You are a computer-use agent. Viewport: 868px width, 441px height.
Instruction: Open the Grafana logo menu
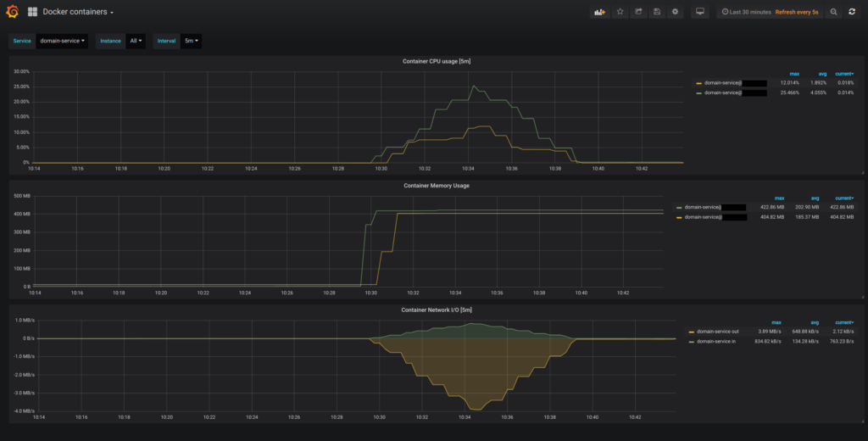tap(12, 12)
